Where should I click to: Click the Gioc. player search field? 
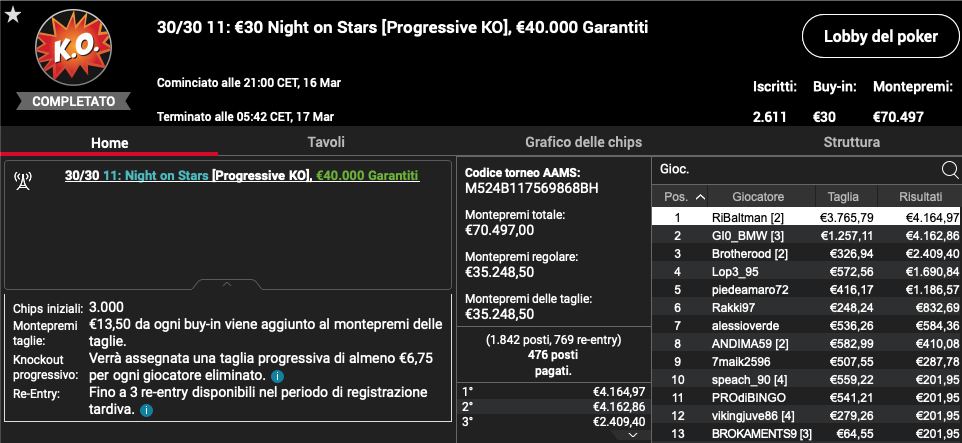(798, 169)
